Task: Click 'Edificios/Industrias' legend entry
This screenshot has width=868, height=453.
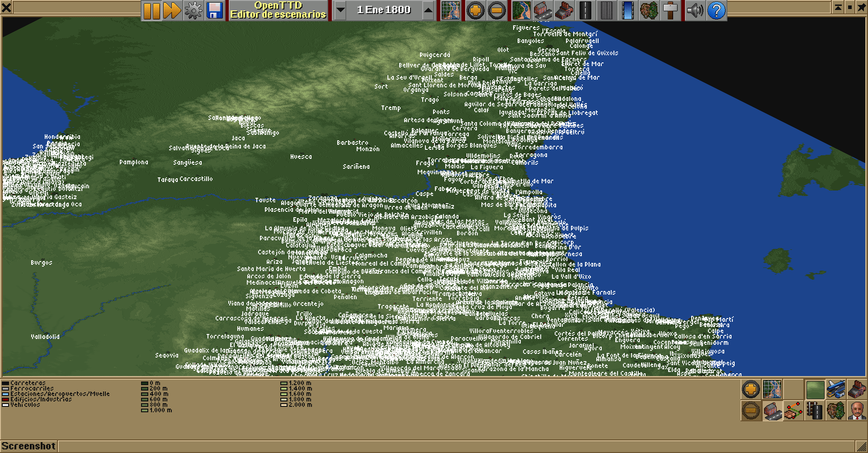Action: click(37, 399)
